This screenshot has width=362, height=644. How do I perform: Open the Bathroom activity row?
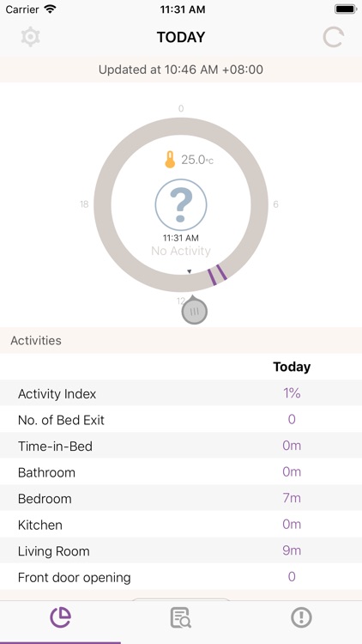click(181, 472)
